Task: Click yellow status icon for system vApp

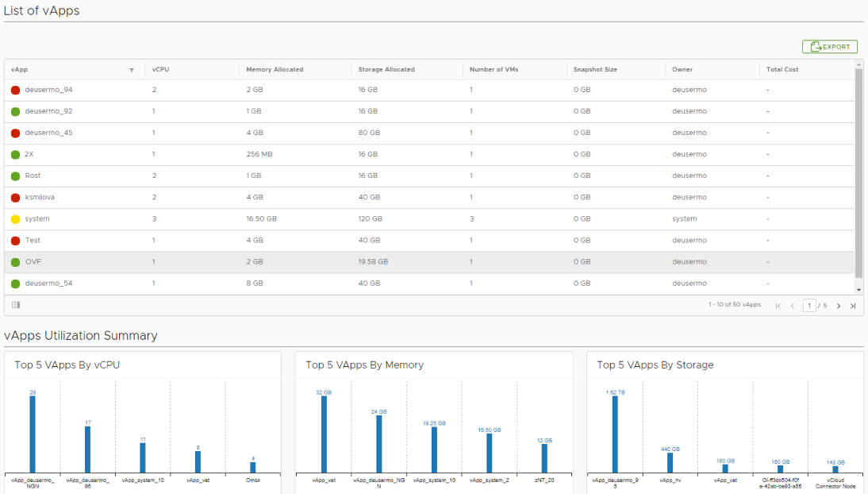Action: point(15,218)
